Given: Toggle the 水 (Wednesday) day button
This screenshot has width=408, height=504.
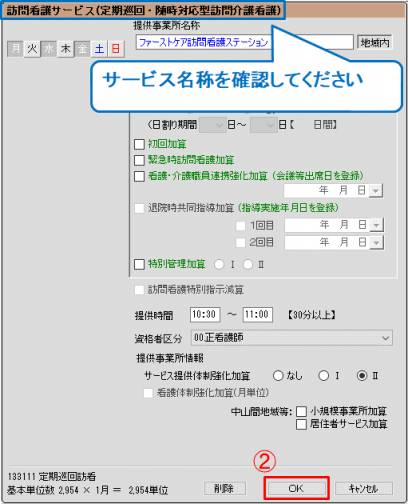Looking at the screenshot, I should (x=49, y=49).
